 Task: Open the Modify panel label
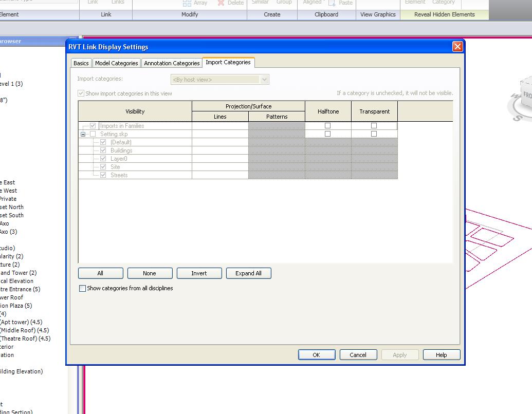pos(190,14)
